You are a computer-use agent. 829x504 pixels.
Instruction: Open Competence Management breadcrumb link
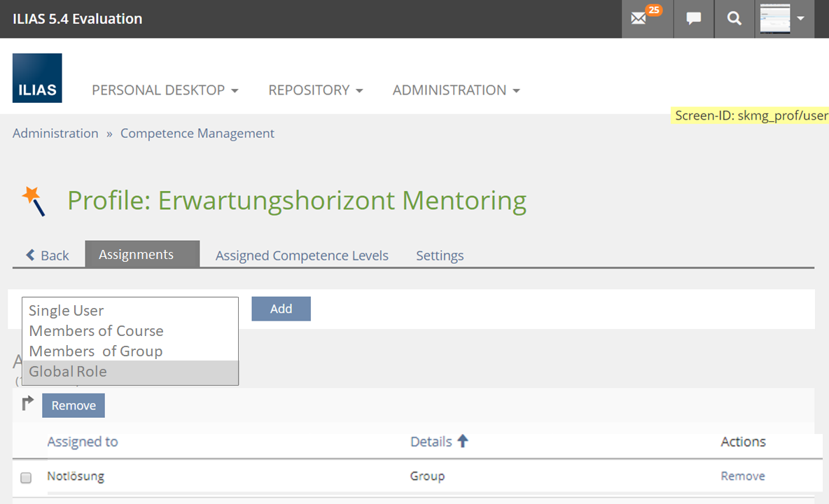pyautogui.click(x=197, y=133)
